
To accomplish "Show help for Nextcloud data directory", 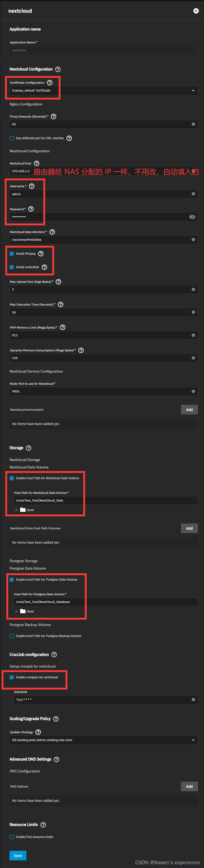I will tap(52, 232).
